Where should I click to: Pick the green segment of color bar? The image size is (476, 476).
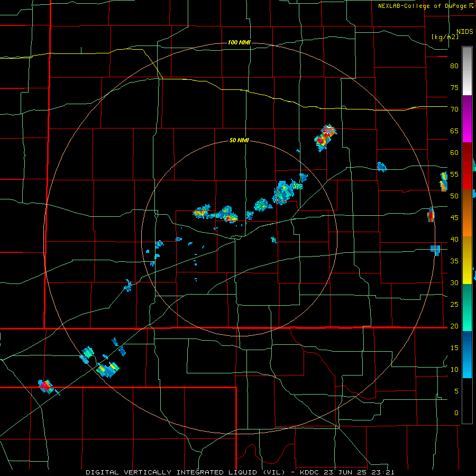(x=467, y=307)
